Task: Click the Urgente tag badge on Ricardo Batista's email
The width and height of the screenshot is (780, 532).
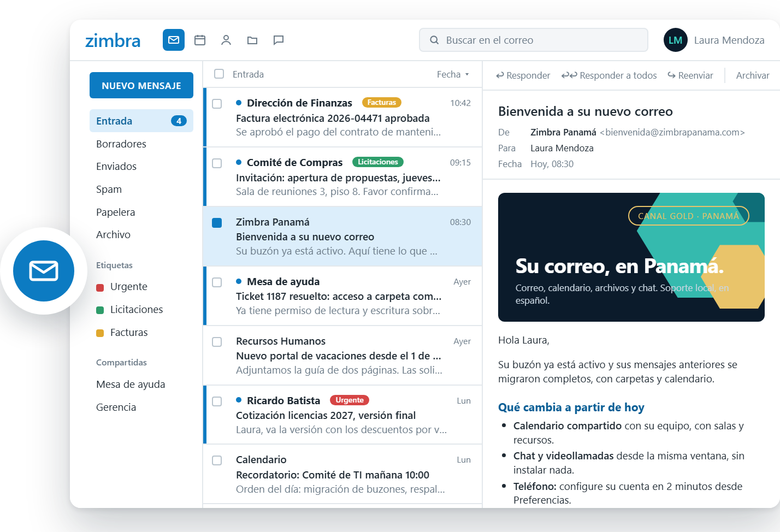Action: coord(350,400)
